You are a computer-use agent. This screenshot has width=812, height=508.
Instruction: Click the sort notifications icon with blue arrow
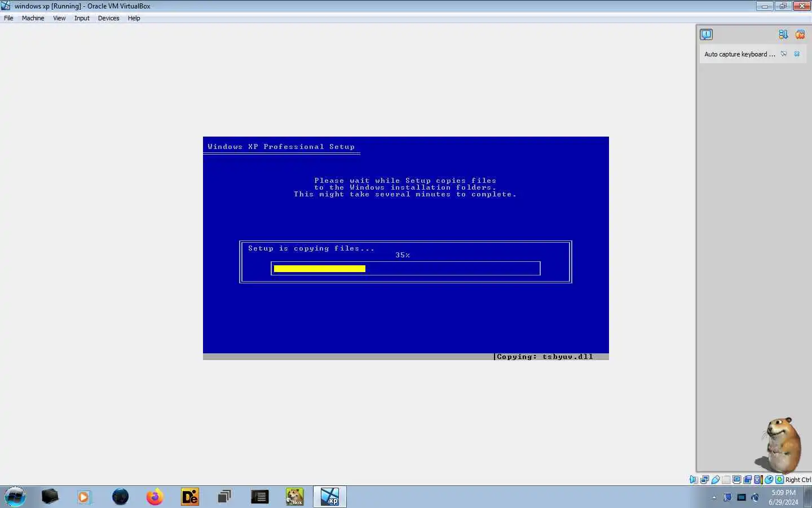click(783, 34)
